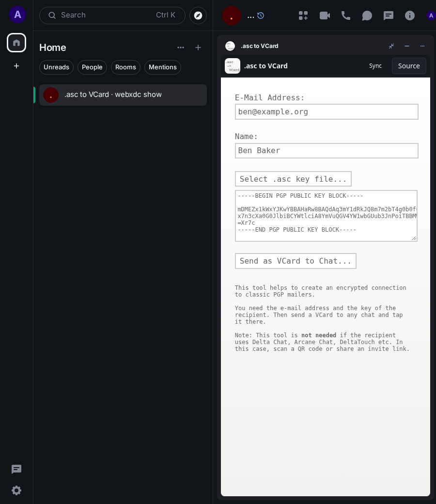Filter by Unreads

[x=56, y=67]
